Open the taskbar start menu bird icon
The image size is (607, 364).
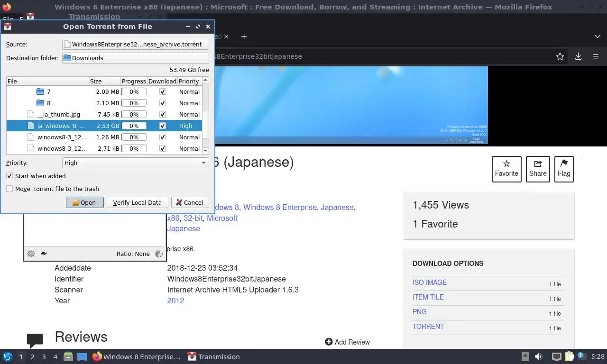[x=7, y=356]
